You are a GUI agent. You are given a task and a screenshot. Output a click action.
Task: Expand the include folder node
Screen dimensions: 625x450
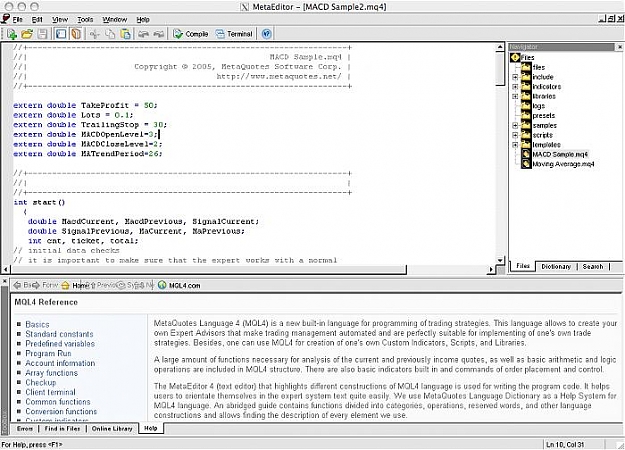point(515,77)
